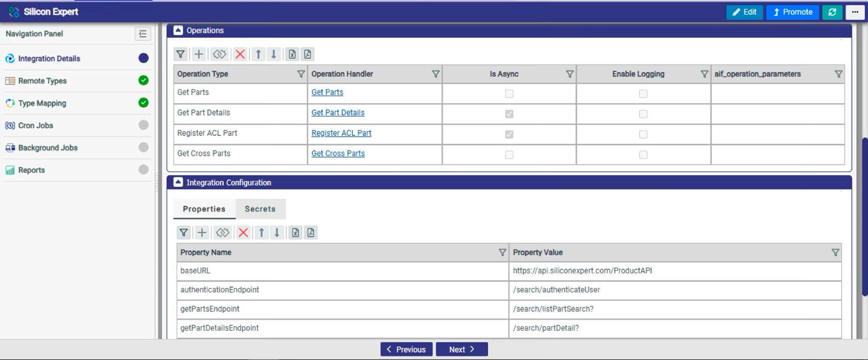Toggle Enable Logging checkbox for Get Parts

643,93
